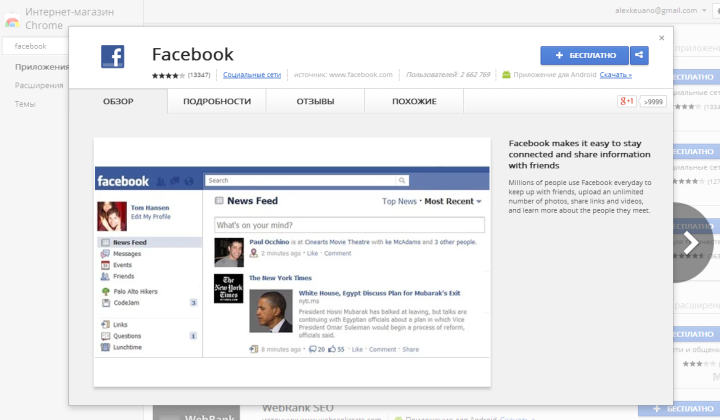Select Темы in the left sidebar
720x420 pixels.
tap(24, 103)
